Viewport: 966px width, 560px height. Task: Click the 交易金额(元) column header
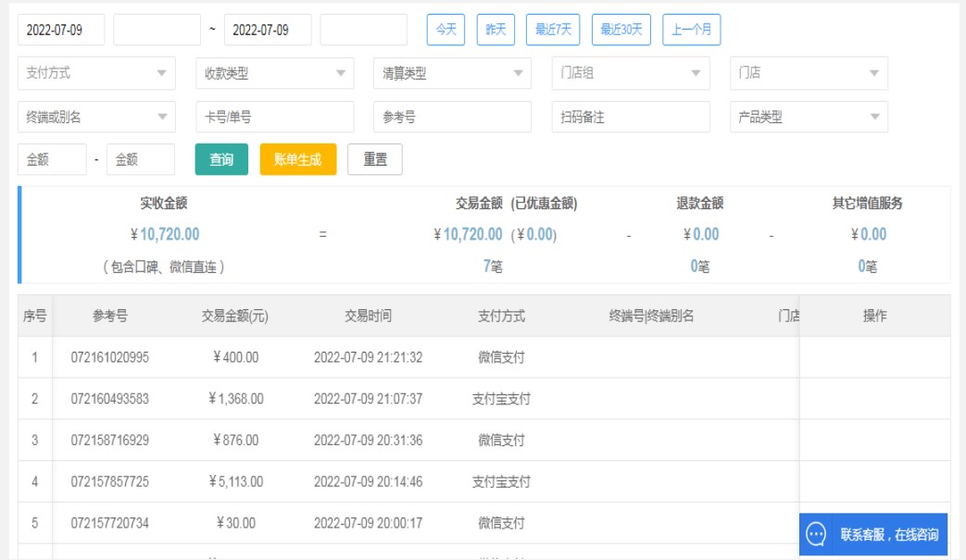(x=235, y=316)
